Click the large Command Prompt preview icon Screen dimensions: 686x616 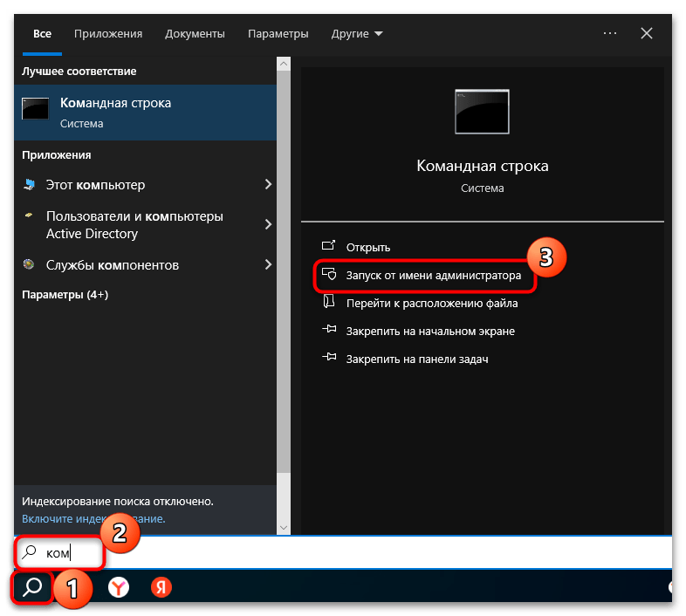pyautogui.click(x=482, y=111)
